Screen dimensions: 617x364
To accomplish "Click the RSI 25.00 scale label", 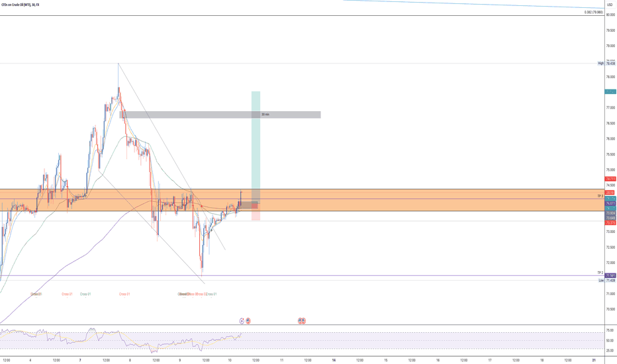I will coord(610,351).
